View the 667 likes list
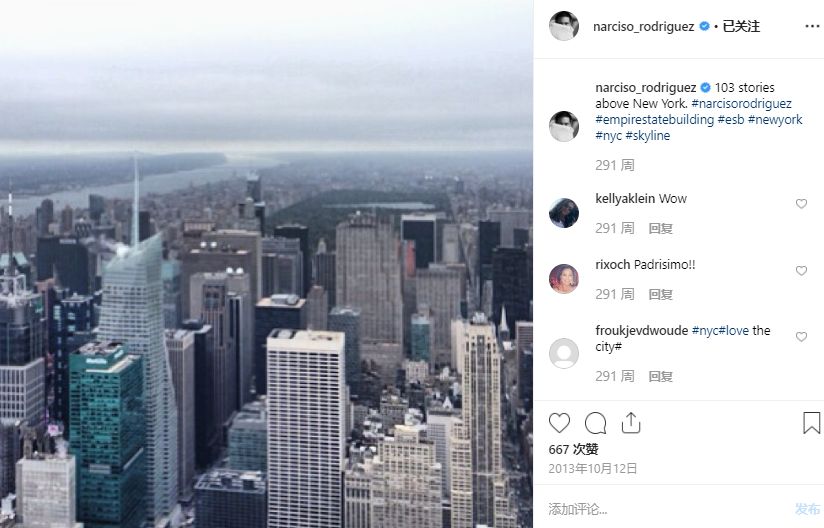The height and width of the screenshot is (528, 824). coord(573,449)
